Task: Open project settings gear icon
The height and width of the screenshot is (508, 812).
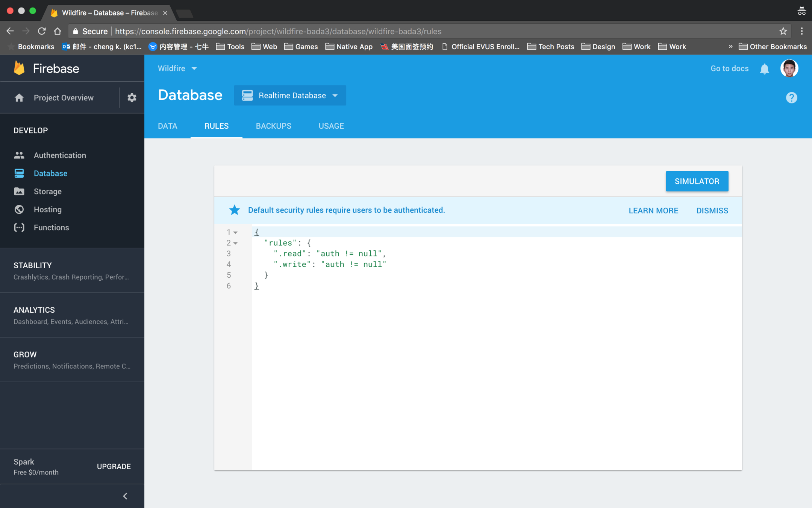Action: 132,98
